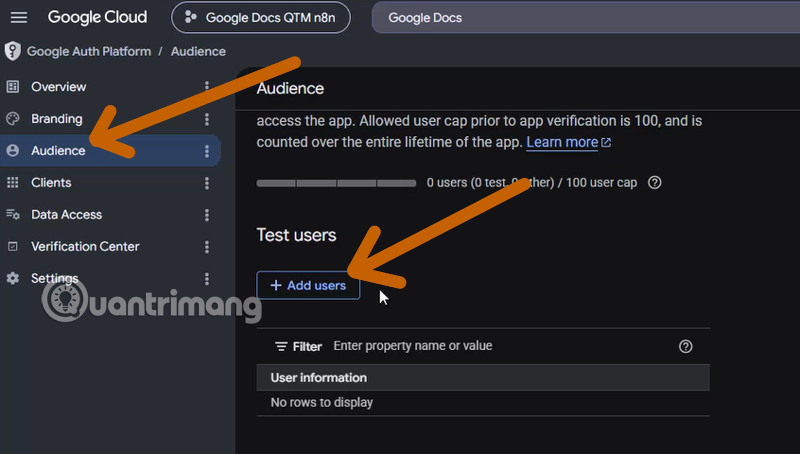Open the three-dot menu beside Overview
Viewport: 800px width, 454px height.
[x=207, y=87]
